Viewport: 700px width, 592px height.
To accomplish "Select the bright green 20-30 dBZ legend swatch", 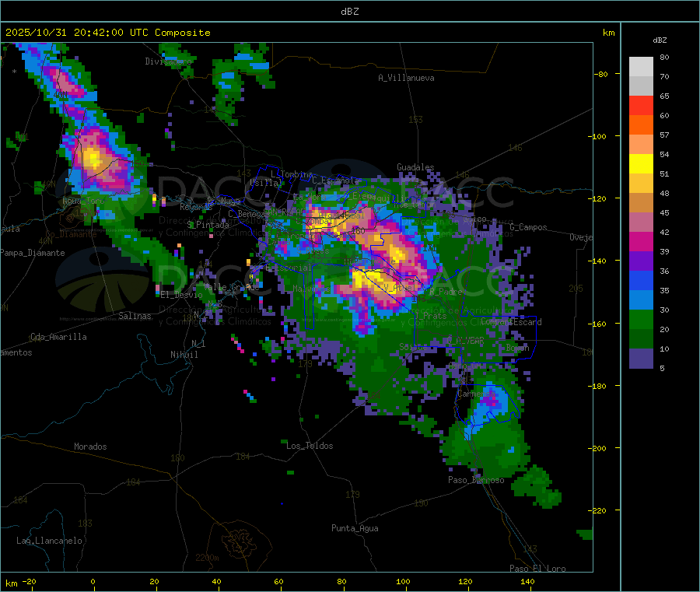I will pos(641,319).
